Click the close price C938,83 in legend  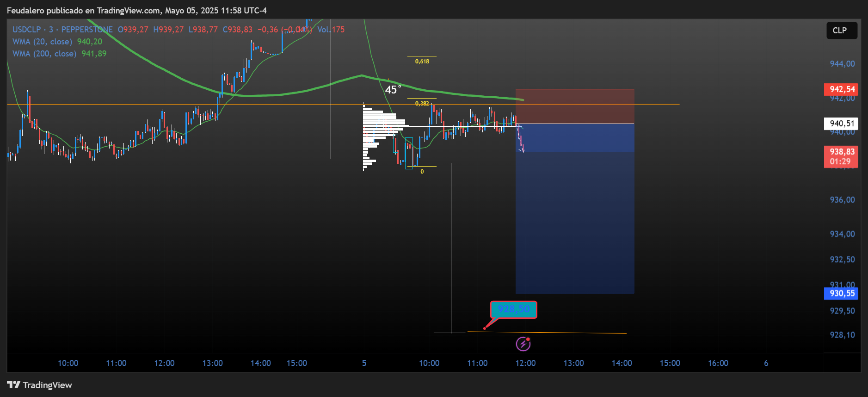(x=238, y=30)
